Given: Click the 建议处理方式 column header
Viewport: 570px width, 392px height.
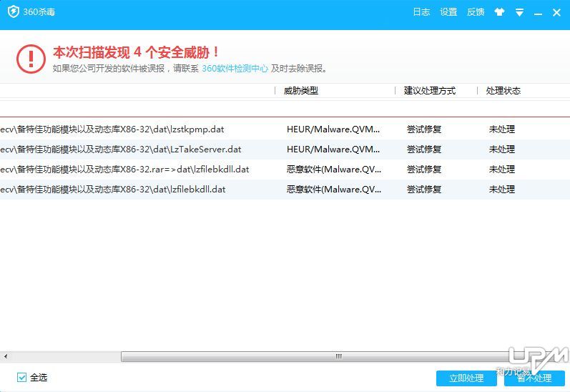Looking at the screenshot, I should click(429, 91).
